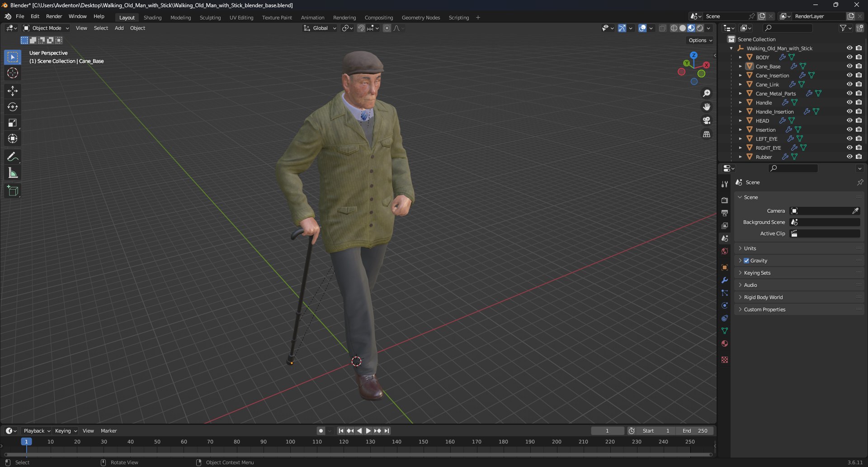Open the Object properties tab
Screen dimensions: 868x467
tap(725, 267)
